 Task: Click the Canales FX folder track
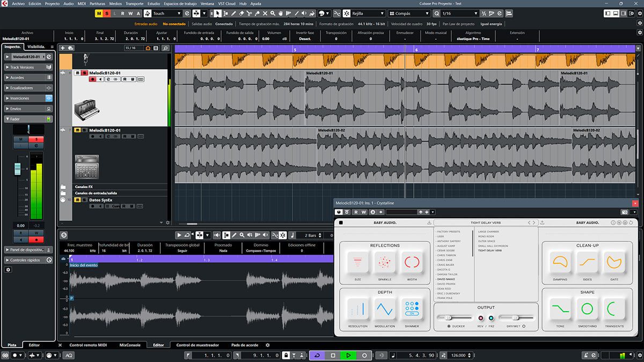[84, 187]
